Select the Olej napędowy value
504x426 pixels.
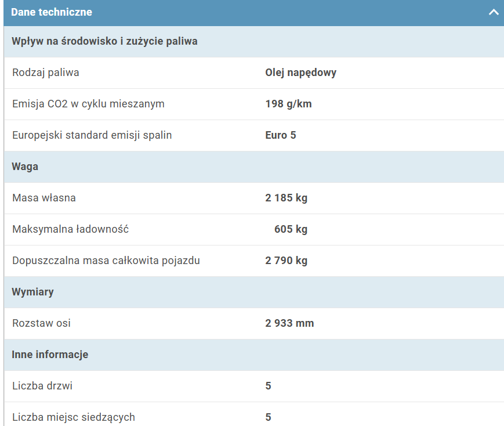pos(300,73)
